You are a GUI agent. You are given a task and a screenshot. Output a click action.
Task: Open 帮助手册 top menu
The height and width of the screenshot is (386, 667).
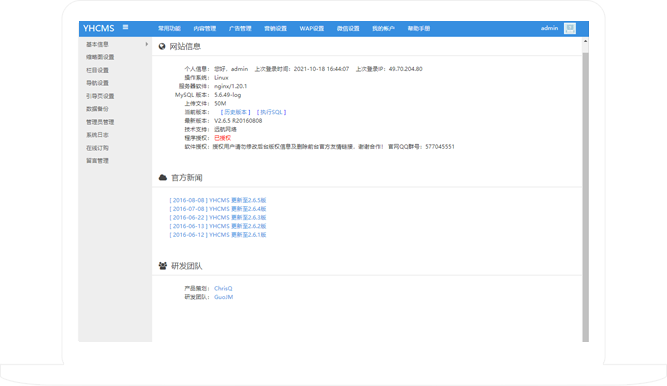(419, 29)
